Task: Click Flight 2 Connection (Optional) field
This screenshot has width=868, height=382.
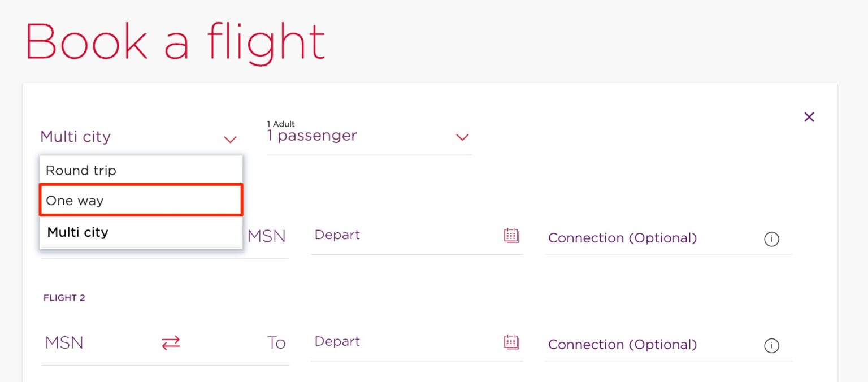Action: (622, 344)
